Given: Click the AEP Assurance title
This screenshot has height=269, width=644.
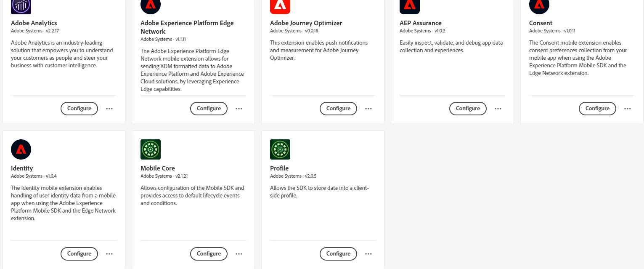Looking at the screenshot, I should coord(421,23).
